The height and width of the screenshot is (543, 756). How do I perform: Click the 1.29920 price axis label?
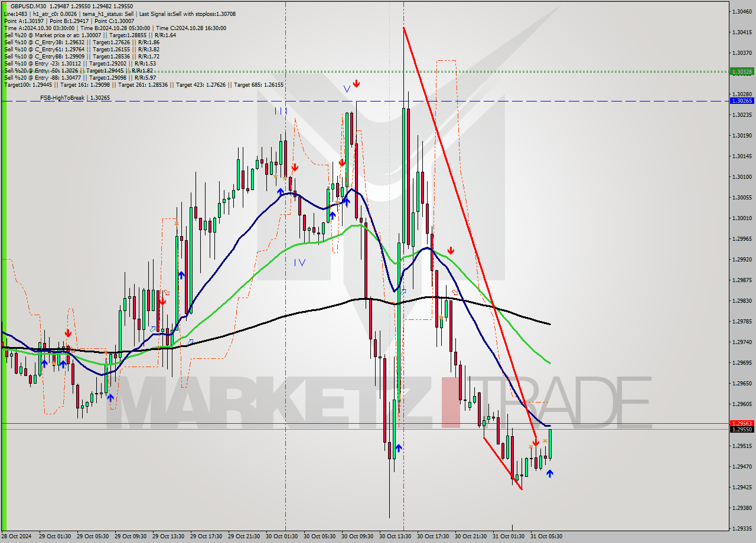[x=742, y=259]
